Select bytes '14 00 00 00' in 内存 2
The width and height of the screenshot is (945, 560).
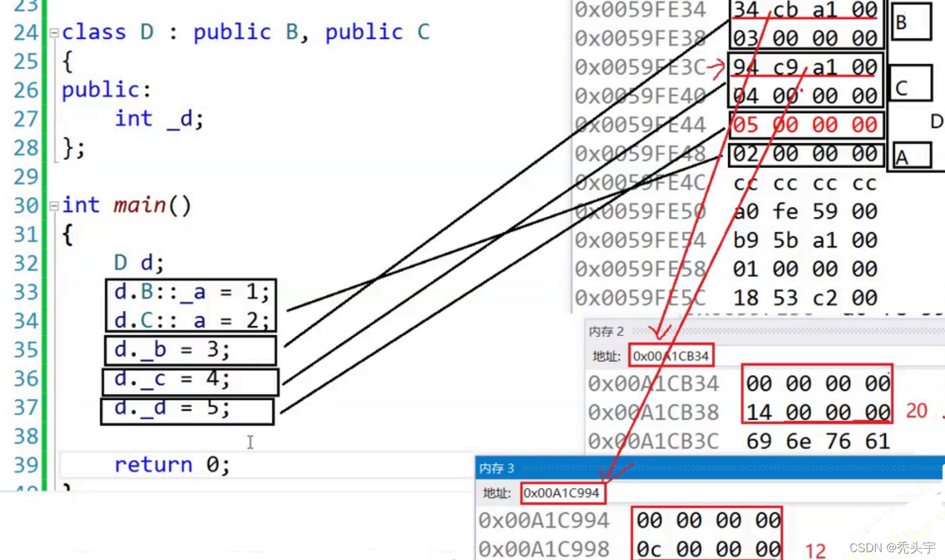[818, 412]
